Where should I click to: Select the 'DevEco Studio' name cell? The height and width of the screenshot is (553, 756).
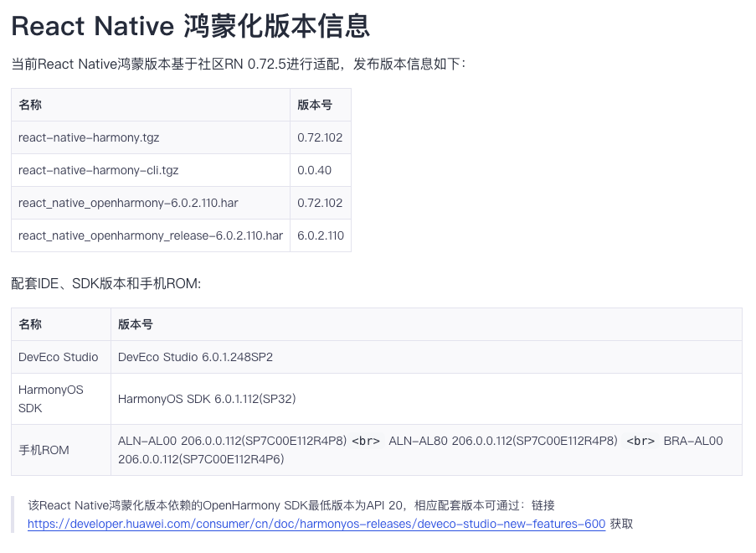click(x=61, y=357)
